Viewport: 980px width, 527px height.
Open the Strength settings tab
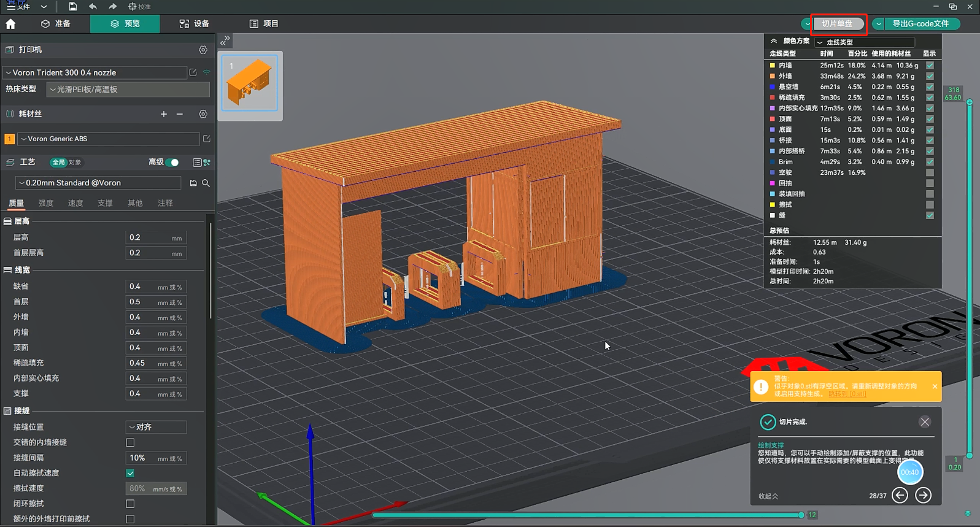coord(46,203)
